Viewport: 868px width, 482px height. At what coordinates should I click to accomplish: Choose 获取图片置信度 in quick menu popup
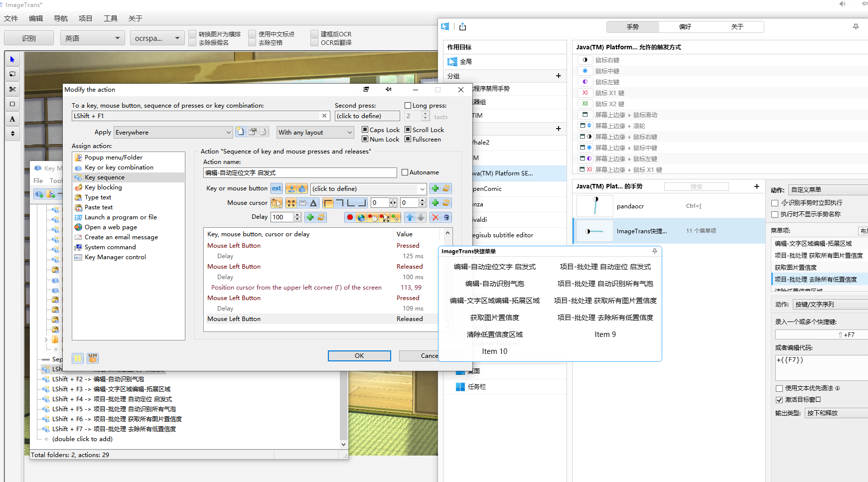tap(494, 318)
